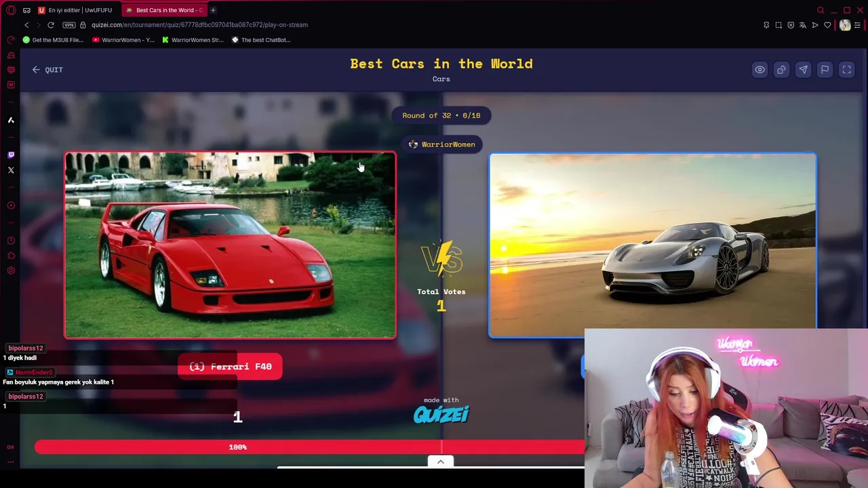Open Extensions cube icon in sidebar
This screenshot has height=488, width=868.
pos(11,256)
